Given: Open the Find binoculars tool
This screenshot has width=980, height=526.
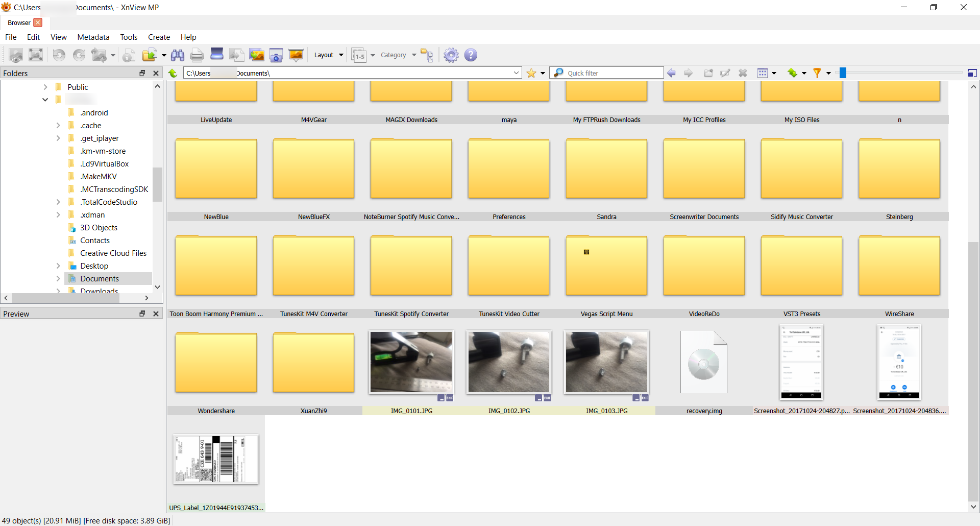Looking at the screenshot, I should (178, 55).
